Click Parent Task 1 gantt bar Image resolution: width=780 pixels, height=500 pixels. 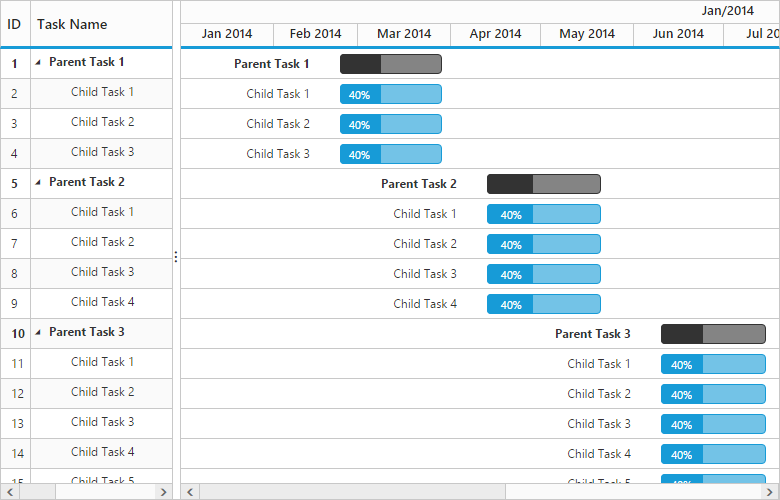pos(390,64)
